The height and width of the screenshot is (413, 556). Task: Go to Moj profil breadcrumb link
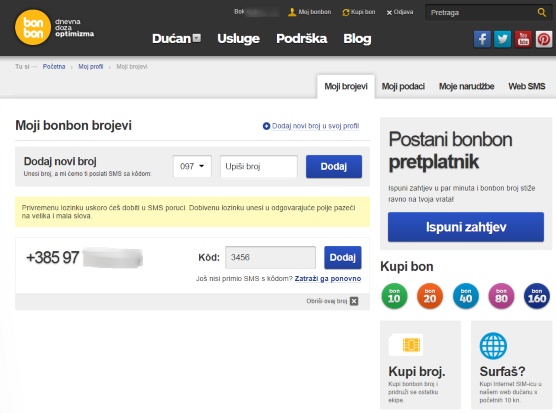[91, 67]
